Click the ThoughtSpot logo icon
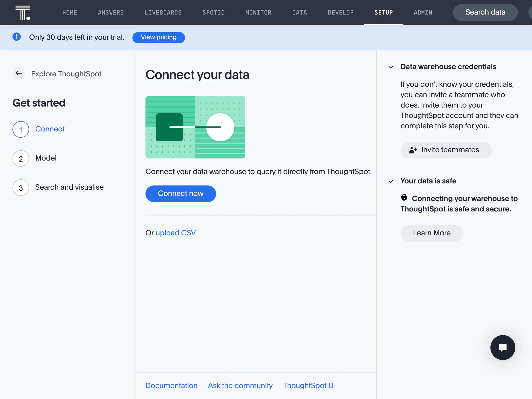 coord(23,13)
